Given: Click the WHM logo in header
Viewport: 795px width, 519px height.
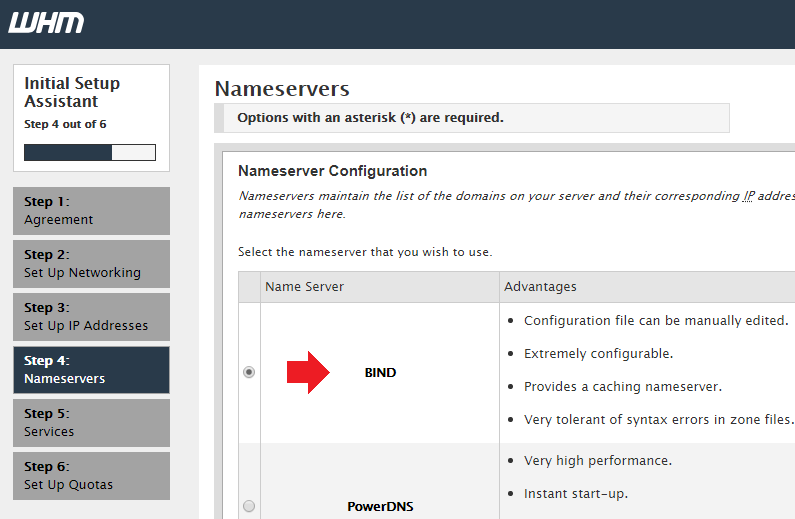Looking at the screenshot, I should point(46,23).
